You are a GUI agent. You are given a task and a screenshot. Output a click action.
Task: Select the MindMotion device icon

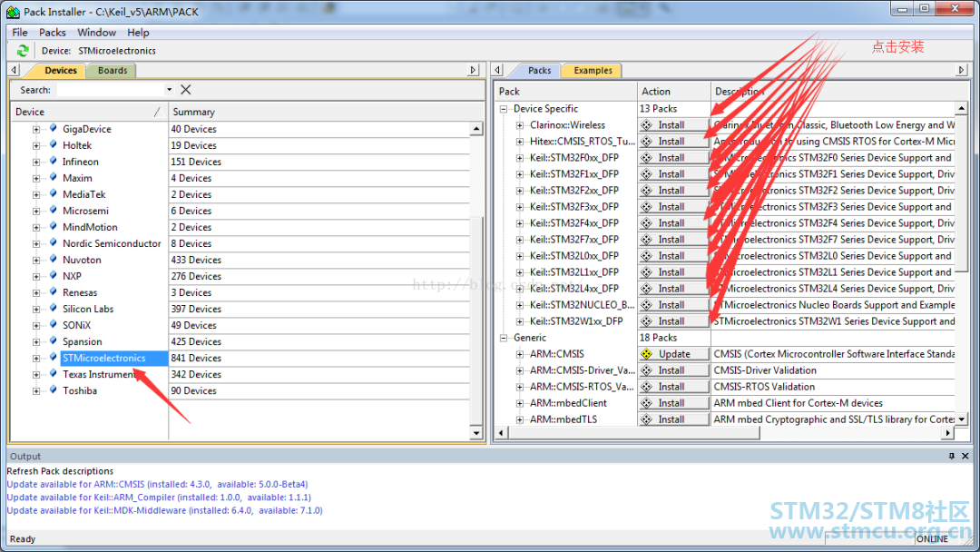[54, 226]
